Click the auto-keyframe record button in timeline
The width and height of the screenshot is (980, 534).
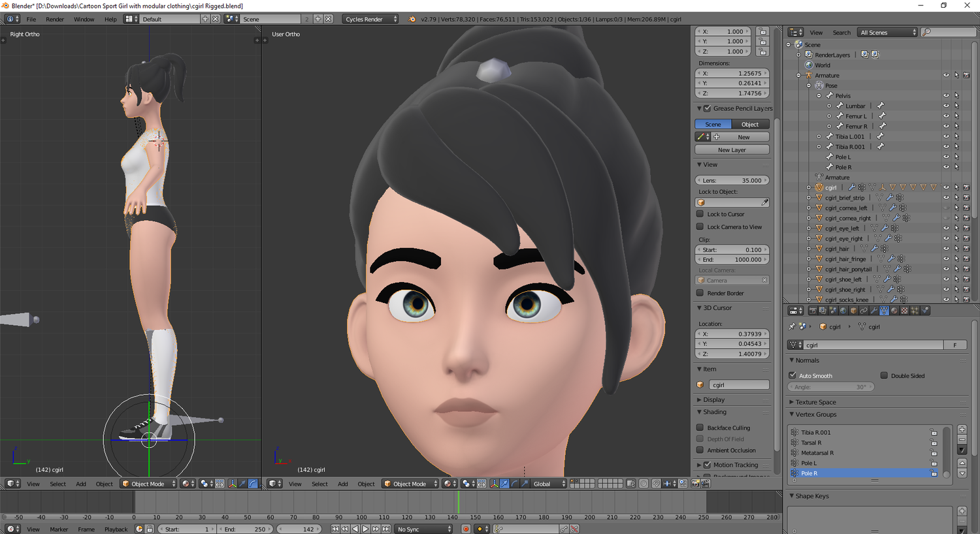point(466,529)
